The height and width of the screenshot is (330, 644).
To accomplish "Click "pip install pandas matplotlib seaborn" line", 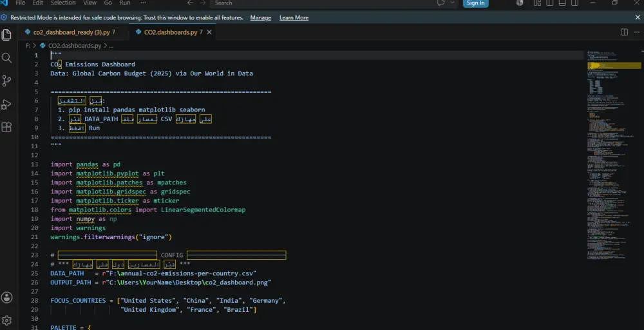I will click(137, 110).
